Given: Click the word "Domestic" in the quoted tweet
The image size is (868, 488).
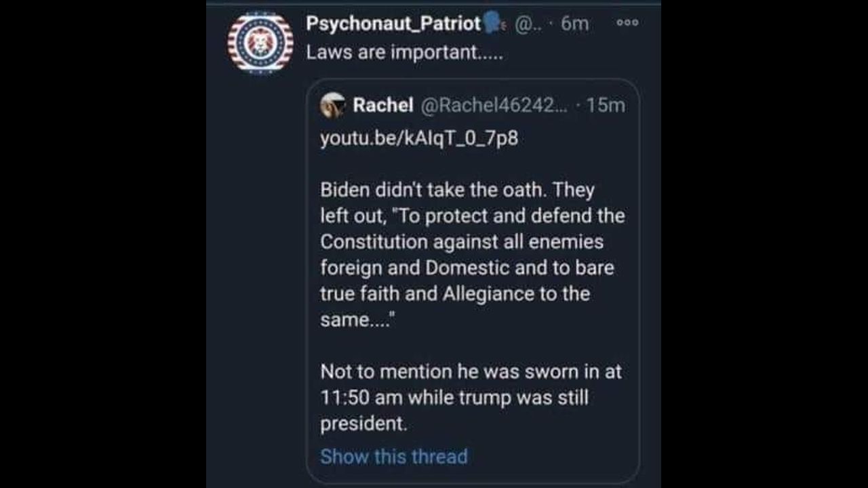Looking at the screenshot, I should [467, 268].
